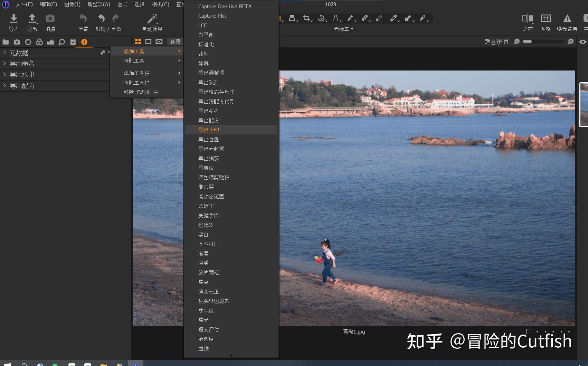Image resolution: width=588 pixels, height=366 pixels.
Task: Open the exposure histogram tool tab
Action: [50, 42]
